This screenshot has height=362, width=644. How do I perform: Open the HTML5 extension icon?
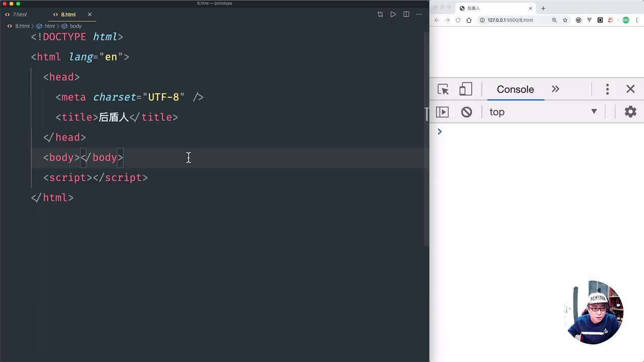point(611,20)
